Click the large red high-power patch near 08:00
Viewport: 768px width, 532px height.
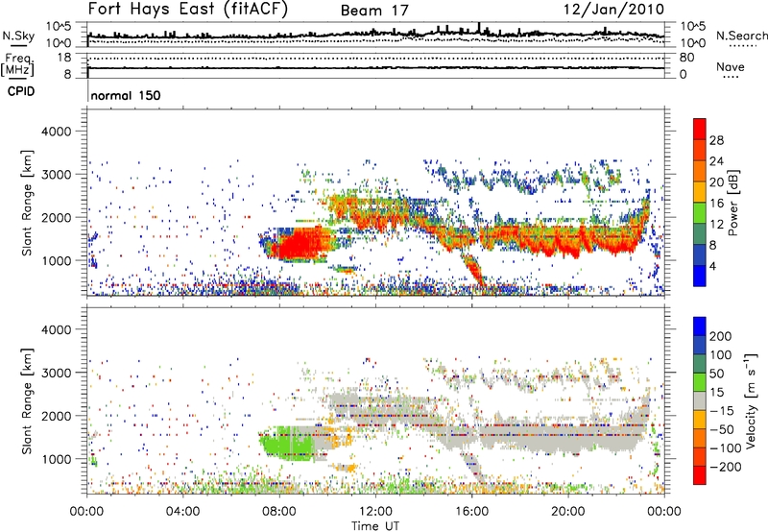[x=301, y=244]
